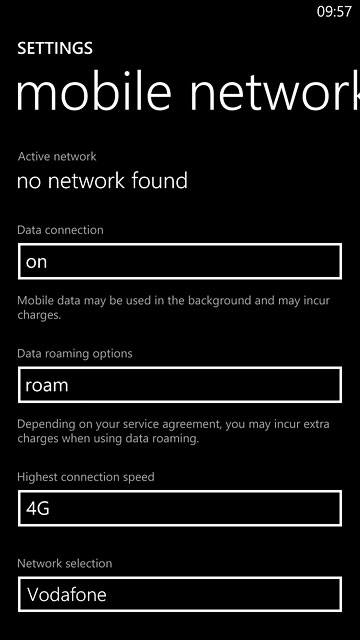Tap the charges when using data roaming line
360x640 pixels.
tap(108, 439)
